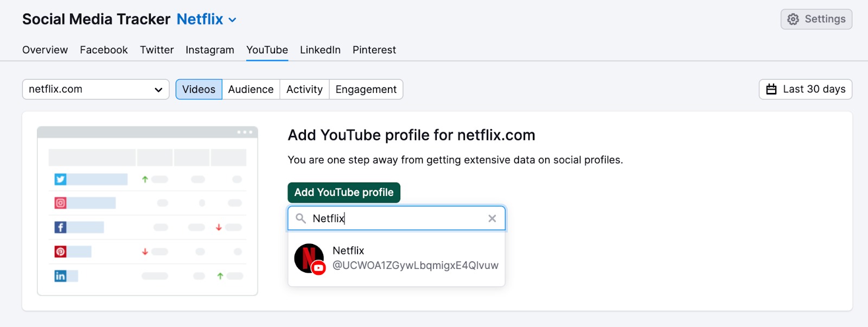Switch to the Twitter tab
This screenshot has width=868, height=327.
coord(157,50)
